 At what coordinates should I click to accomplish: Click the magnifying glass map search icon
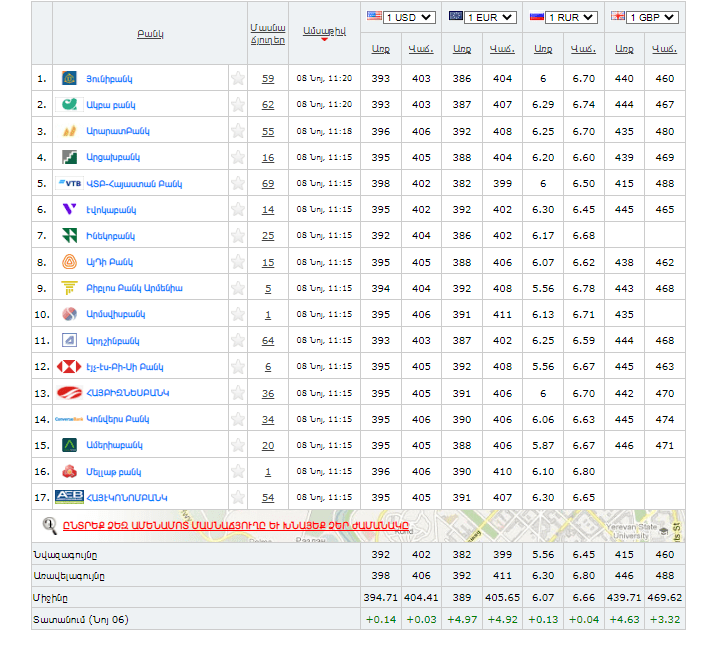pos(49,524)
